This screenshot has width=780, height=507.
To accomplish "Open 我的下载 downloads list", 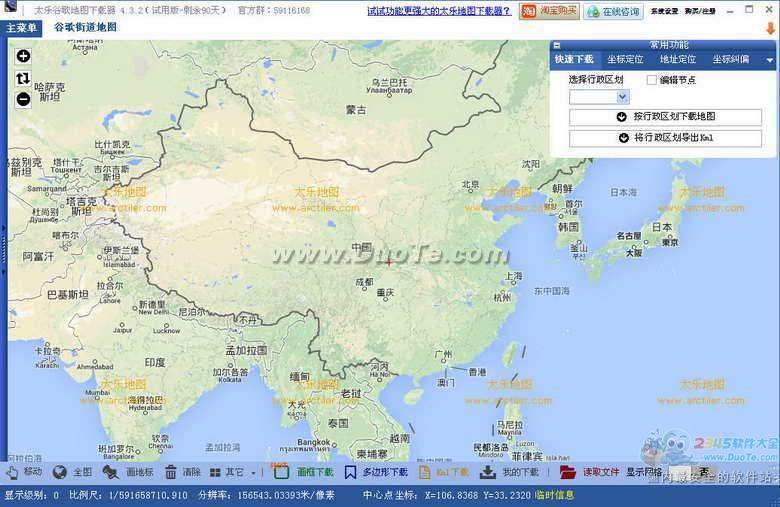I will click(509, 472).
